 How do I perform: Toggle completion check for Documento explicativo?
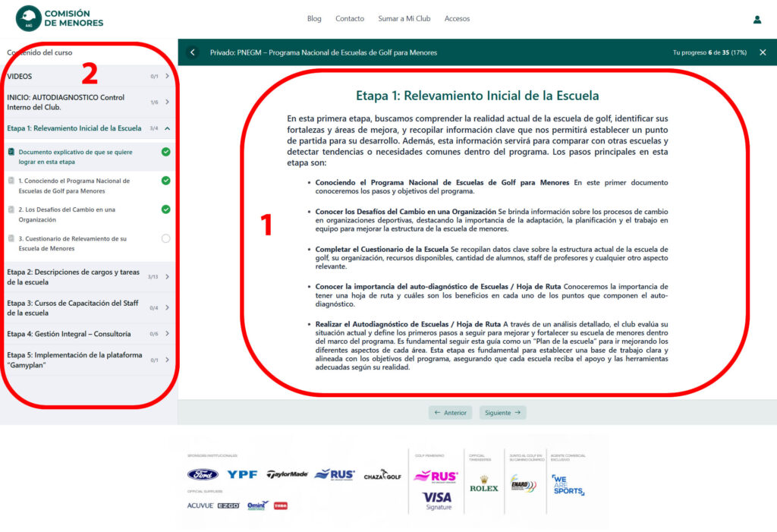tap(166, 152)
